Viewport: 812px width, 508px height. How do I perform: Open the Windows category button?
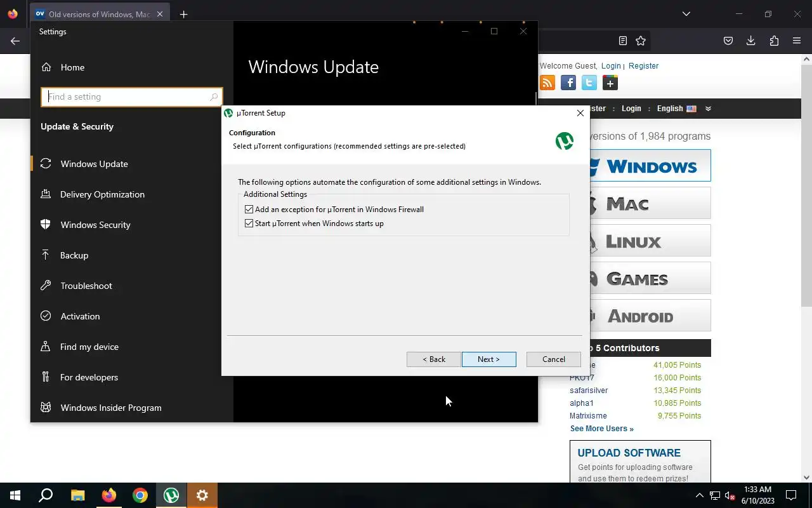tap(650, 166)
